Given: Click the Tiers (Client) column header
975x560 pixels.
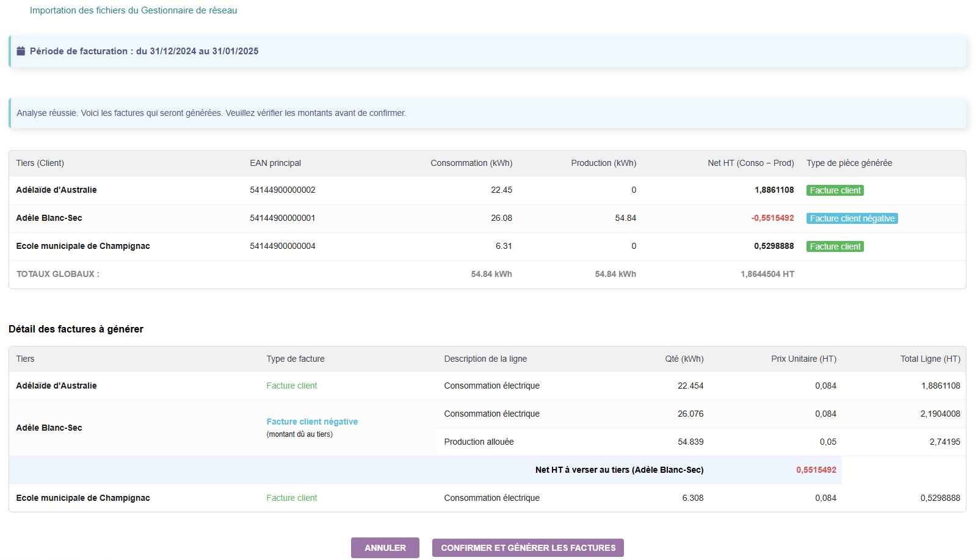Looking at the screenshot, I should coord(40,163).
